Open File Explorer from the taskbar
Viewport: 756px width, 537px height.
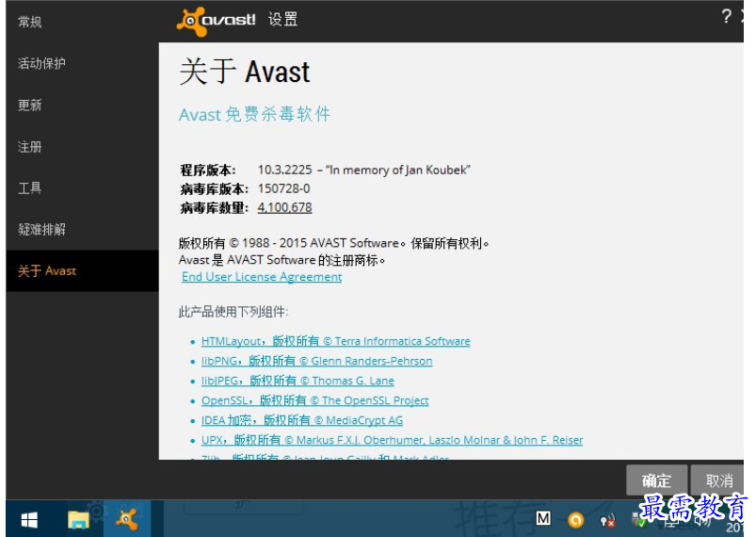coord(78,520)
